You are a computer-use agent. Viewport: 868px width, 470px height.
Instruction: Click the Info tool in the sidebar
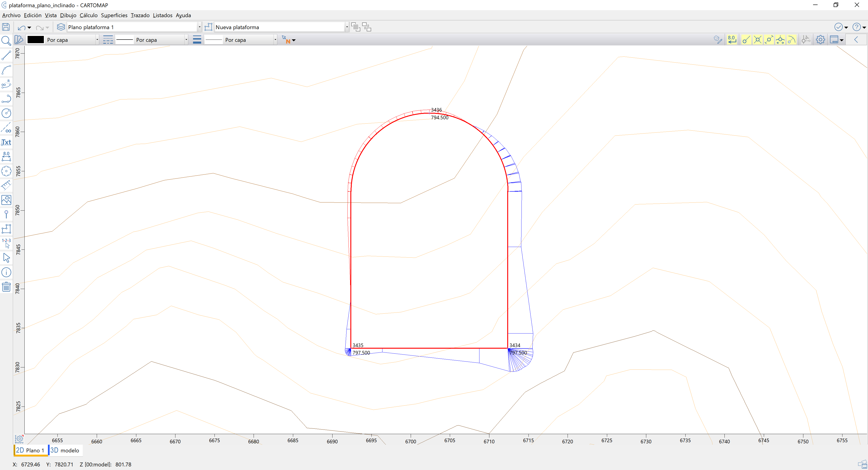click(6, 272)
